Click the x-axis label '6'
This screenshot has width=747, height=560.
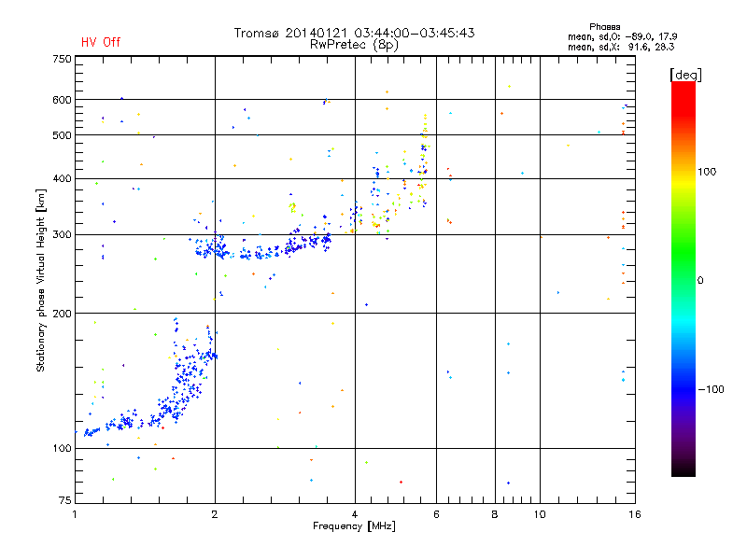(x=436, y=514)
